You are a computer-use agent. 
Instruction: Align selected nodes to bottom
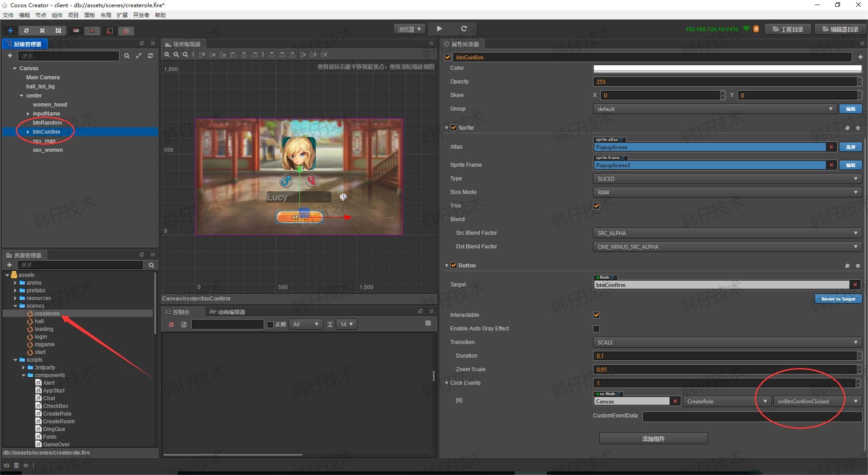(x=223, y=54)
